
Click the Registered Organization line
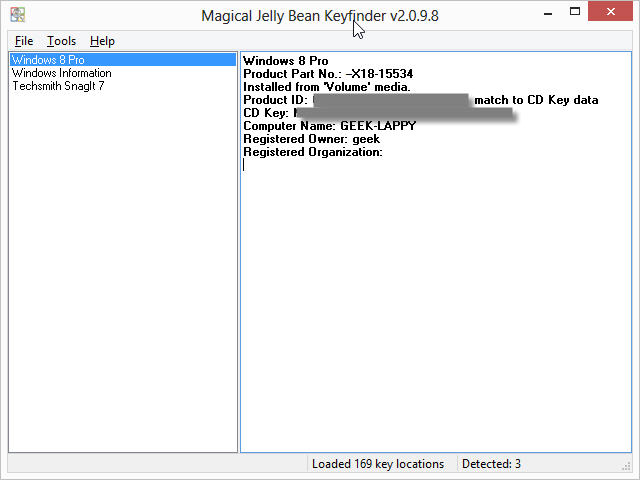pyautogui.click(x=313, y=152)
